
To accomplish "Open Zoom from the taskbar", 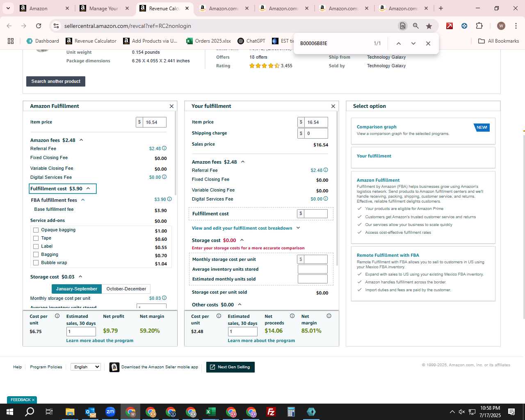I will 110,412.
